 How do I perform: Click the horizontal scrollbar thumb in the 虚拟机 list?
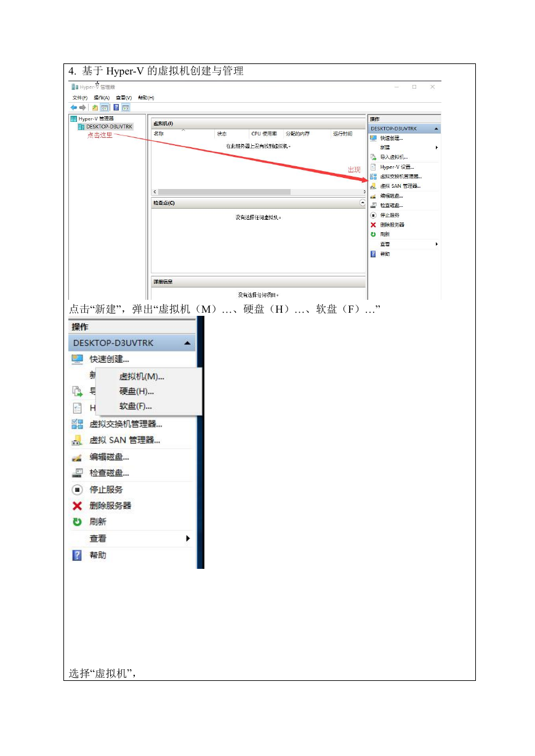(x=224, y=192)
